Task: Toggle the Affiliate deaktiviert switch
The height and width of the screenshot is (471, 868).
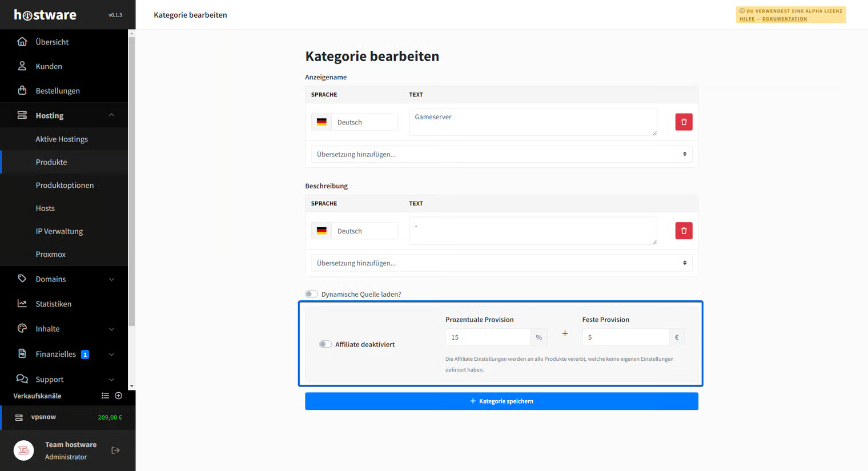Action: pos(325,344)
